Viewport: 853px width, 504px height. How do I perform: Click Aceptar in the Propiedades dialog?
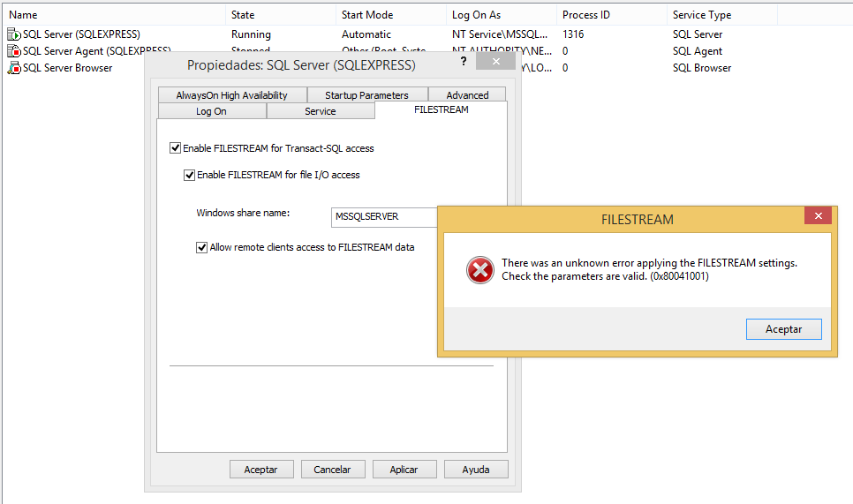[x=261, y=470]
